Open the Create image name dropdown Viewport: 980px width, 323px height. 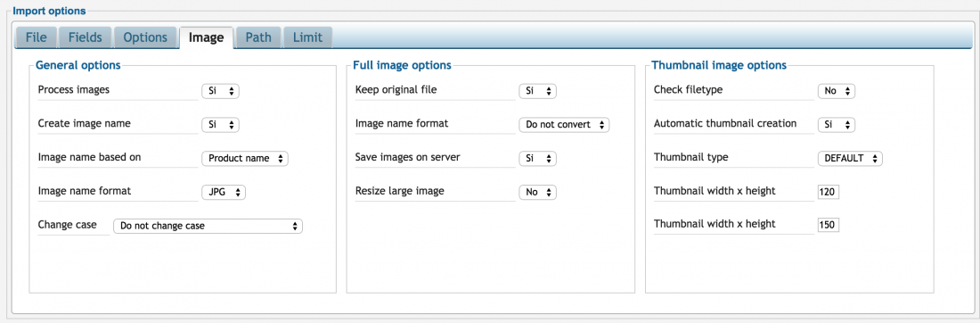point(220,125)
